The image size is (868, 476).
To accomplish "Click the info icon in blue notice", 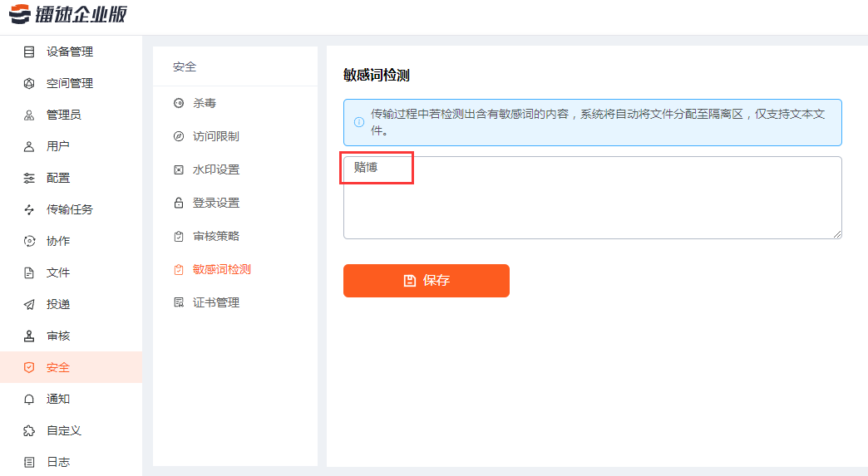I will pyautogui.click(x=359, y=122).
